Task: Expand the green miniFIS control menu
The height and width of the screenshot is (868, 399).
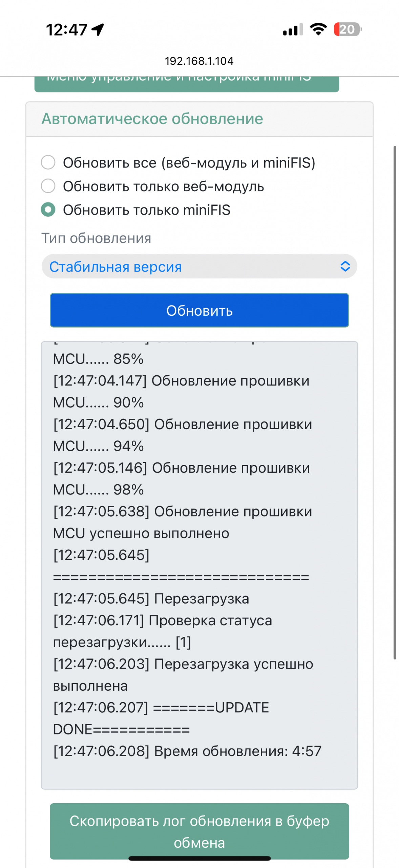Action: click(x=187, y=83)
